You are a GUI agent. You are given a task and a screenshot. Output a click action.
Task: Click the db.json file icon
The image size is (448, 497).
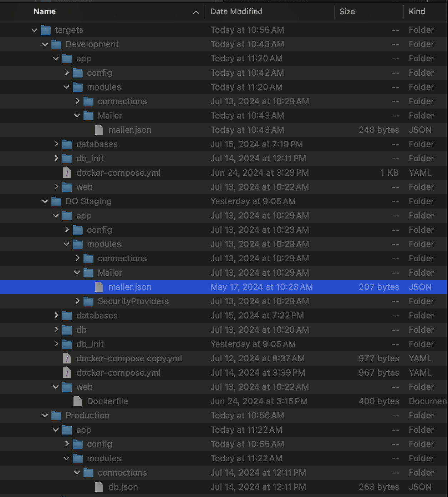pyautogui.click(x=99, y=487)
